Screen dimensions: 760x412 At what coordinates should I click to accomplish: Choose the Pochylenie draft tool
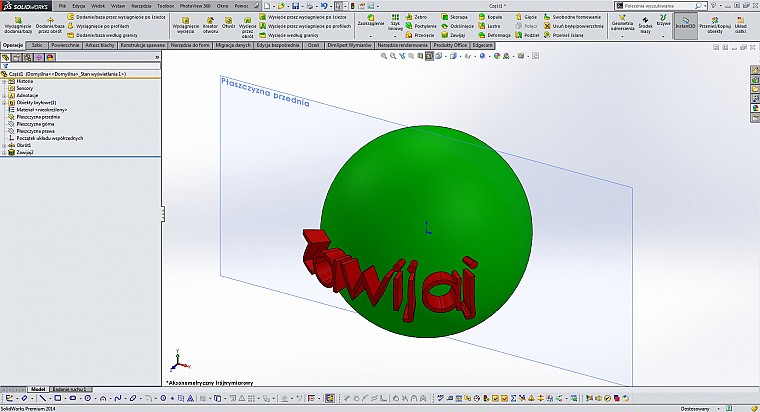(421, 26)
